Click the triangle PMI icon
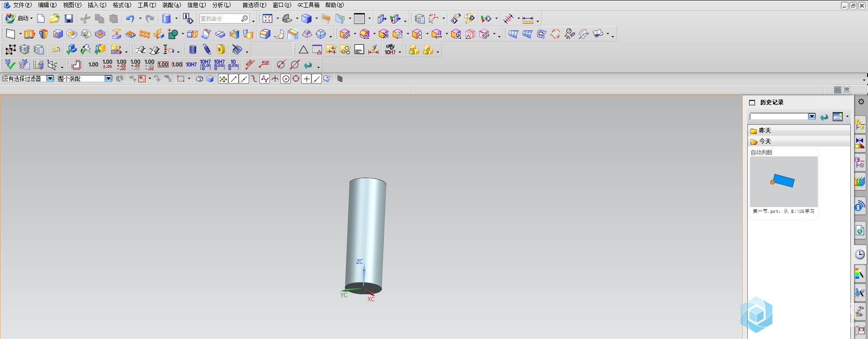Screen dimensions: 868x339 [303, 50]
